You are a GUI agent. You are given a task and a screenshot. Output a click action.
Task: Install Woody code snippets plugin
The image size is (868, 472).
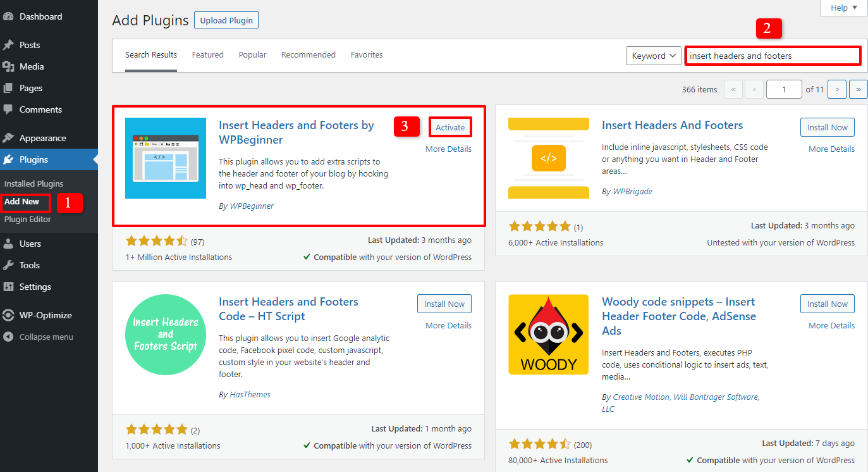coord(827,304)
